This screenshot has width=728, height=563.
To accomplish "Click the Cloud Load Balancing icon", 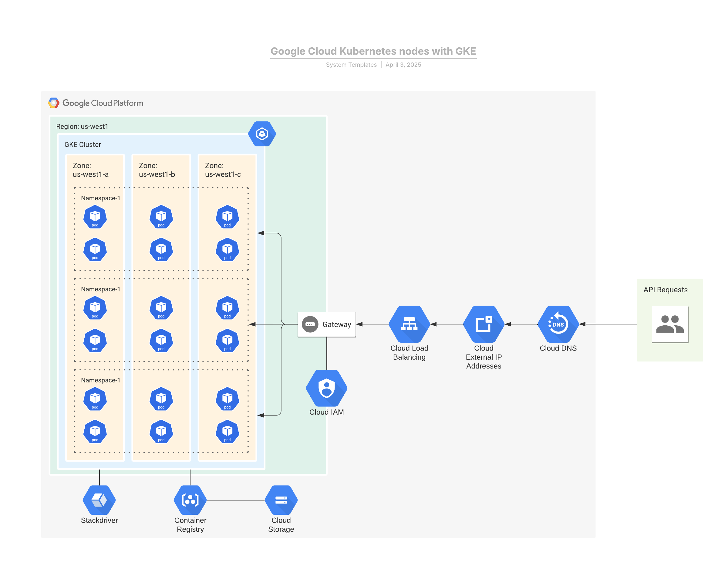I will [x=409, y=324].
